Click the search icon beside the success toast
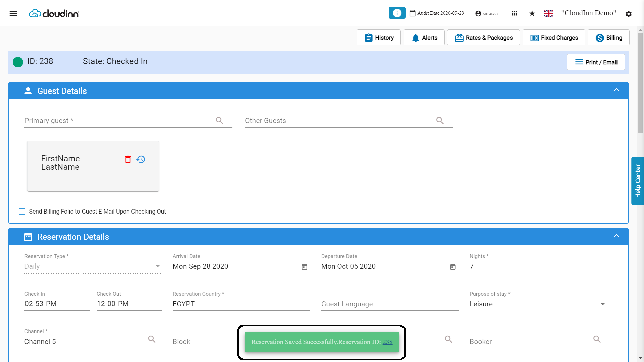 point(448,339)
